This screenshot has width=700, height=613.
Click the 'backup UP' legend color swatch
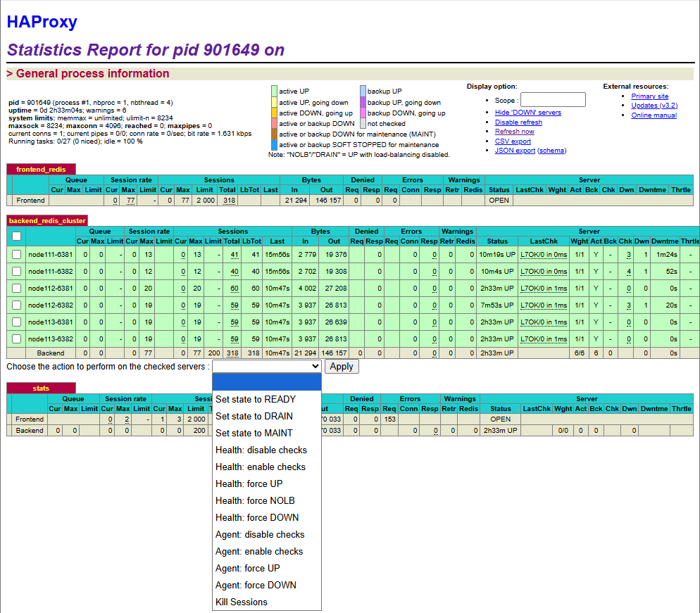tap(363, 91)
